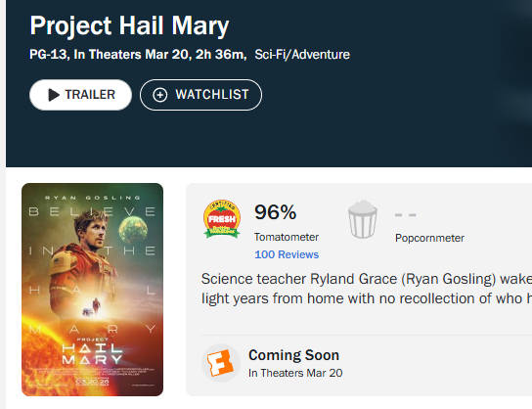Click the Sci-Fi/Adventure genre text
Screen dimensions: 532x409
point(302,55)
